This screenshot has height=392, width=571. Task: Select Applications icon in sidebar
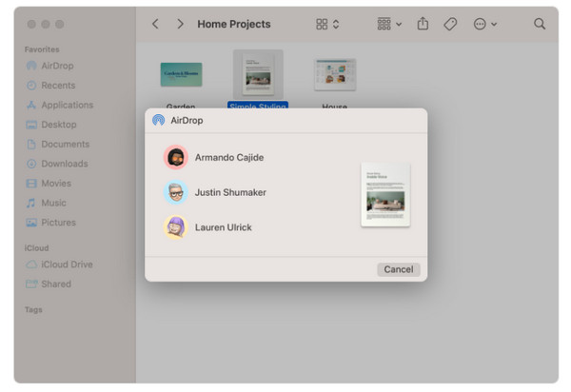31,105
